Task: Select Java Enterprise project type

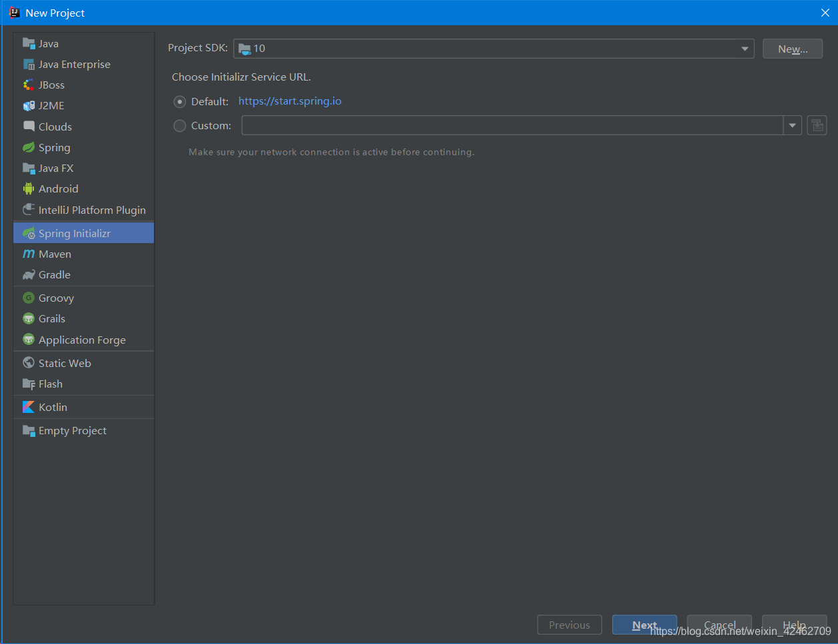Action: point(84,64)
